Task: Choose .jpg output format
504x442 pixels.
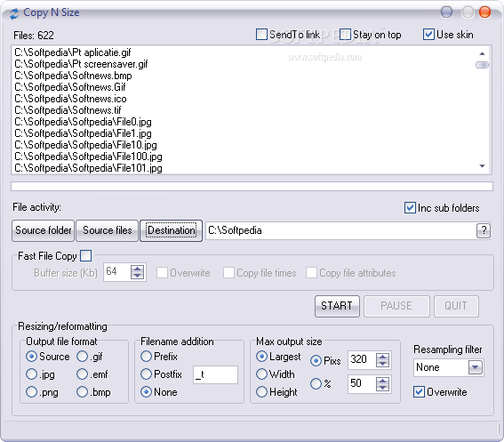Action: pyautogui.click(x=31, y=374)
